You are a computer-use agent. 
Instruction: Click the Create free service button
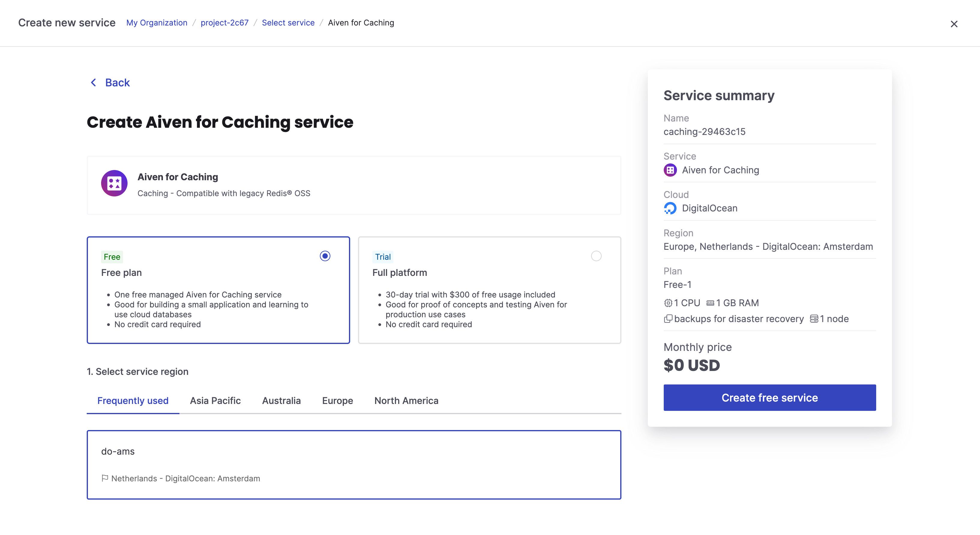(x=770, y=397)
